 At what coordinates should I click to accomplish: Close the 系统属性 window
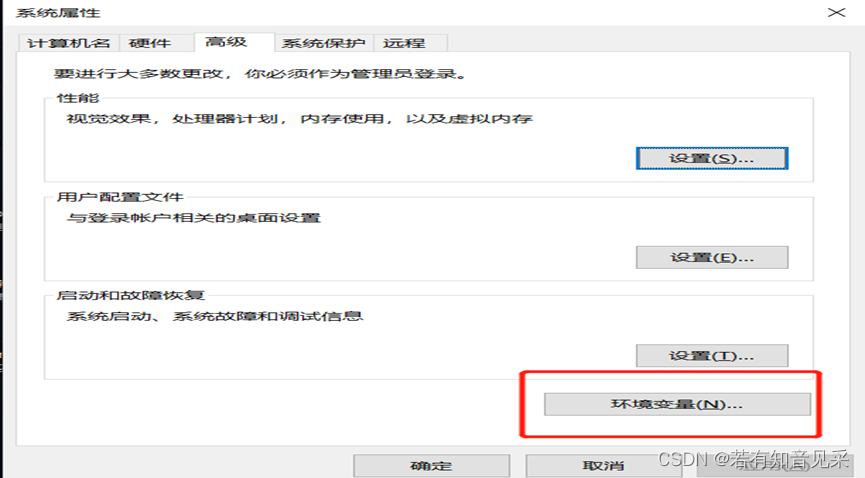point(836,12)
